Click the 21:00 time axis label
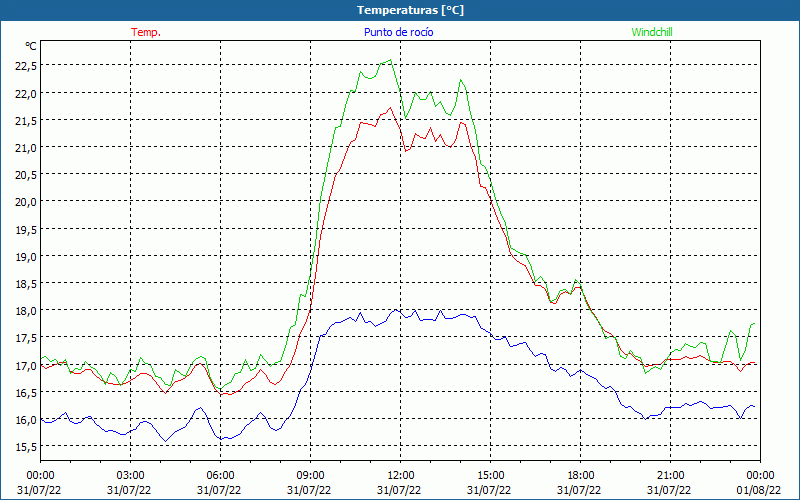Viewport: 800px width, 500px height. click(x=670, y=476)
